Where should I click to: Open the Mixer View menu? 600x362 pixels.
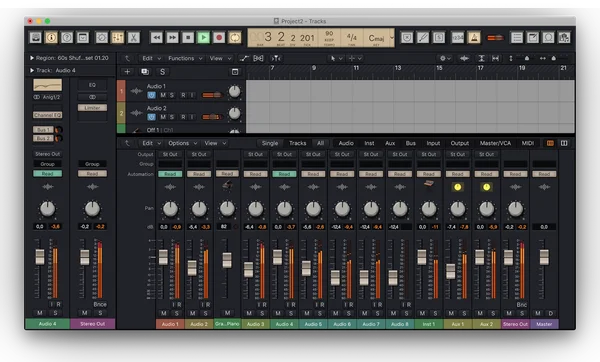coord(215,143)
